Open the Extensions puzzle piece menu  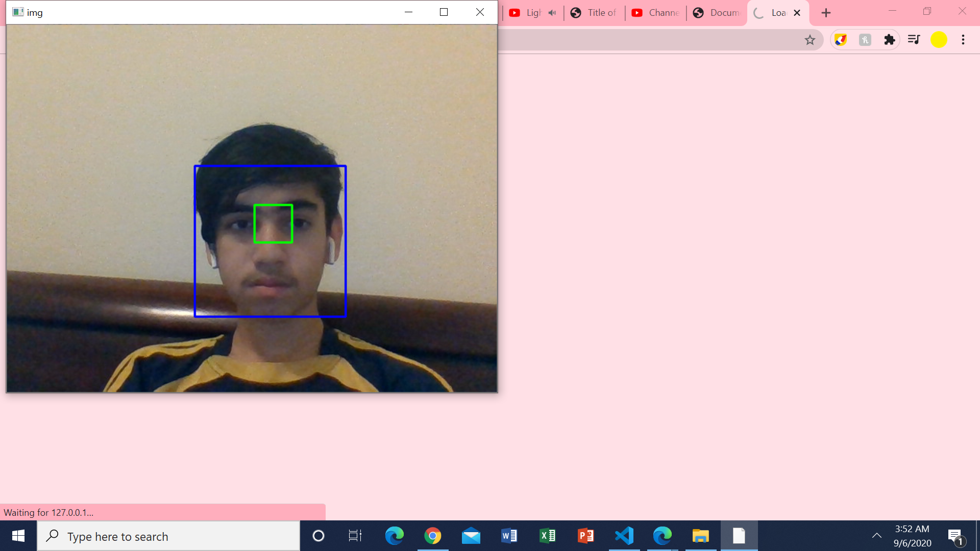pyautogui.click(x=890, y=40)
